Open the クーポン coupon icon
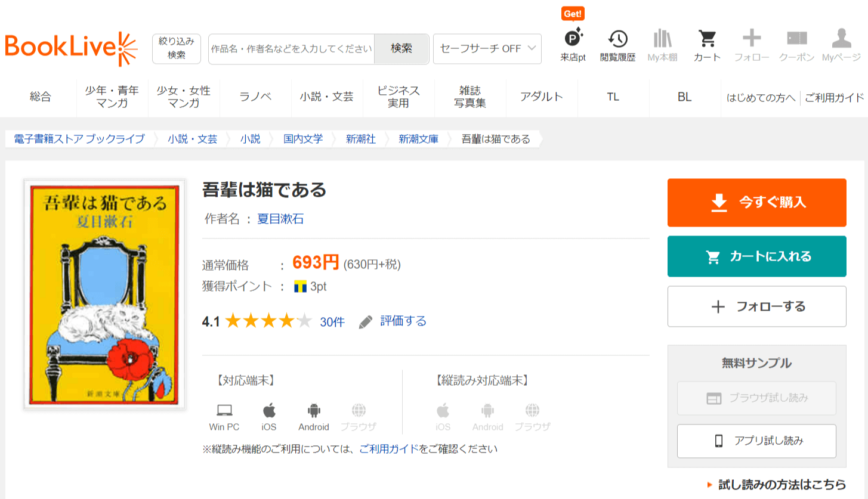This screenshot has height=499, width=868. click(796, 39)
